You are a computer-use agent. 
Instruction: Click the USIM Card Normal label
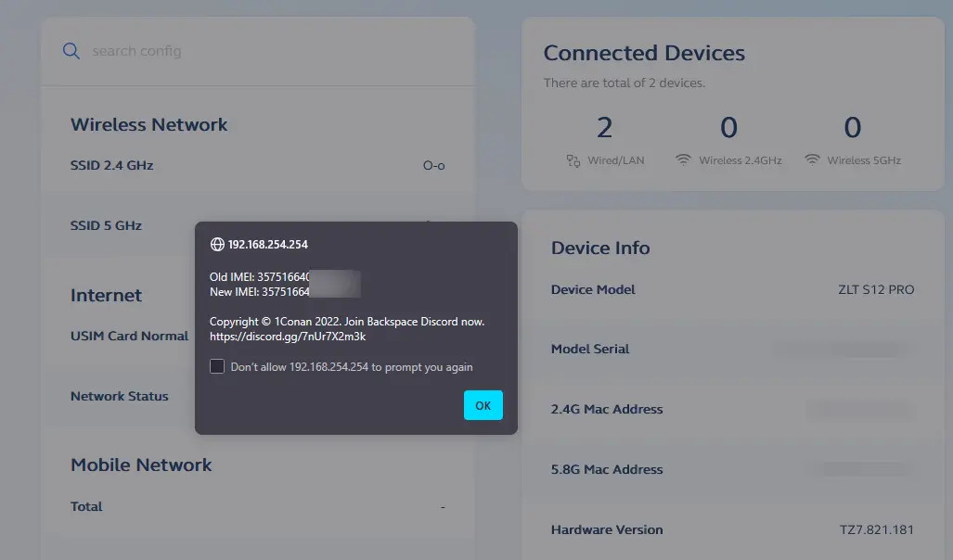pos(130,336)
